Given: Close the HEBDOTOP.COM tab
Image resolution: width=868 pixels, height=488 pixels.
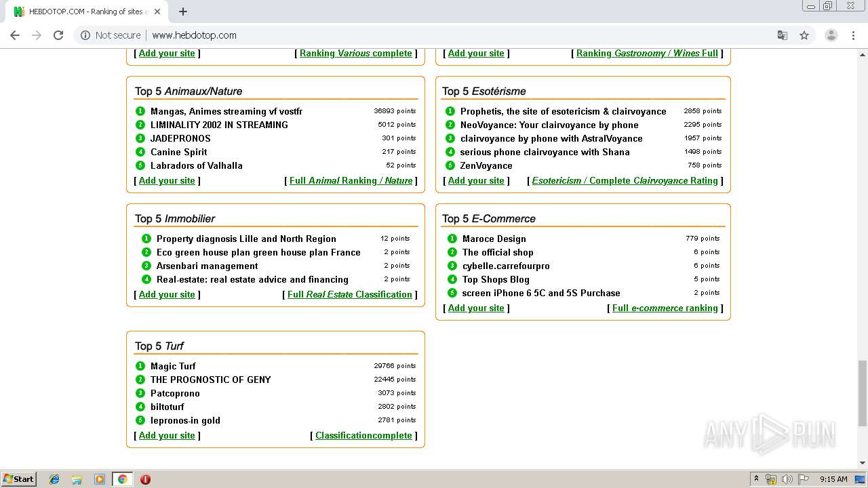Looking at the screenshot, I should point(157,12).
